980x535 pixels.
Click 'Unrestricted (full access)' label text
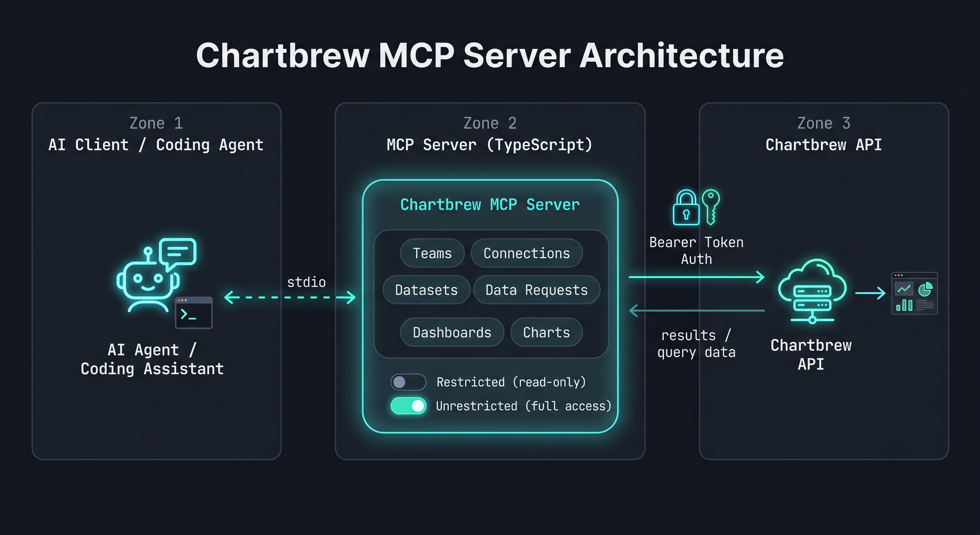pos(523,406)
